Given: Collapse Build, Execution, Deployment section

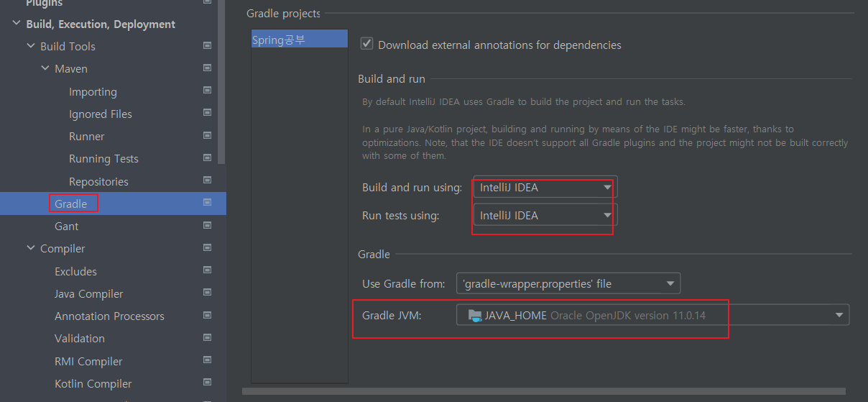Looking at the screenshot, I should pos(16,24).
